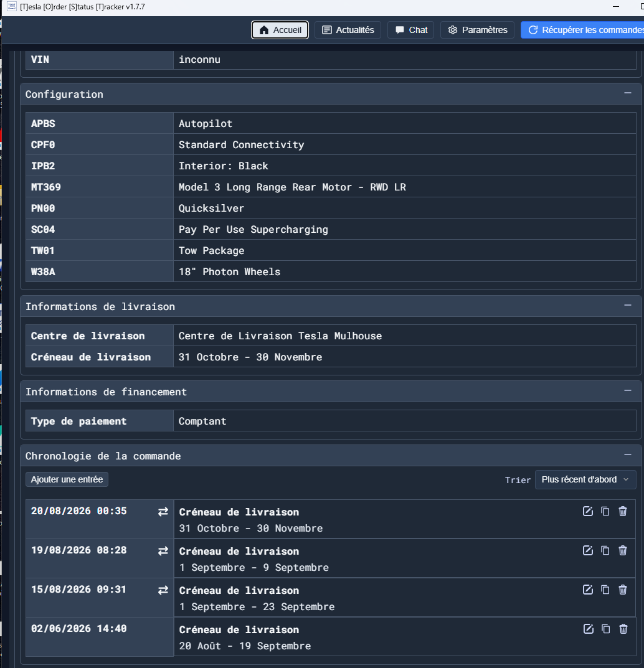Go to the Accueil tab
Image resolution: width=644 pixels, height=668 pixels.
click(280, 30)
